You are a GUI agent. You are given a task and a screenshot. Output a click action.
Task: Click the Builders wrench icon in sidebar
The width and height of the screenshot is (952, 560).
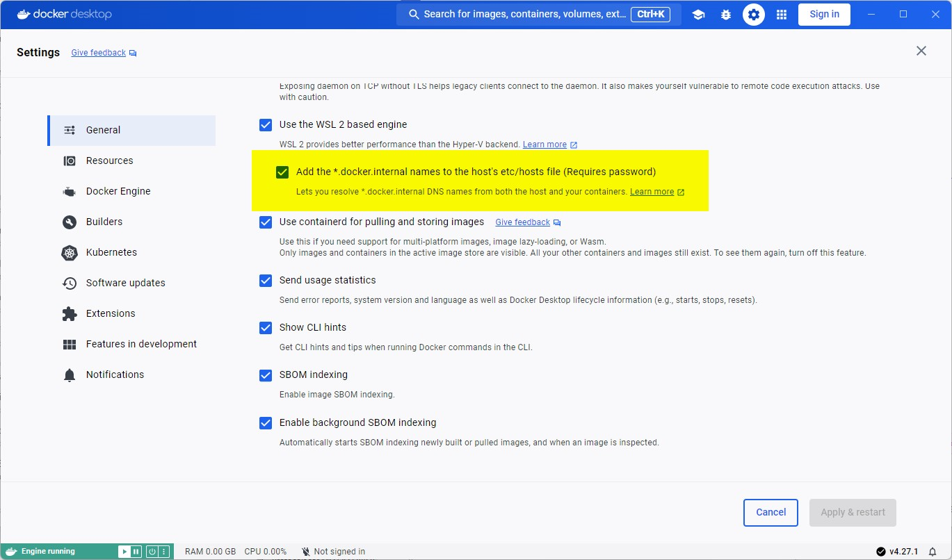pyautogui.click(x=70, y=222)
